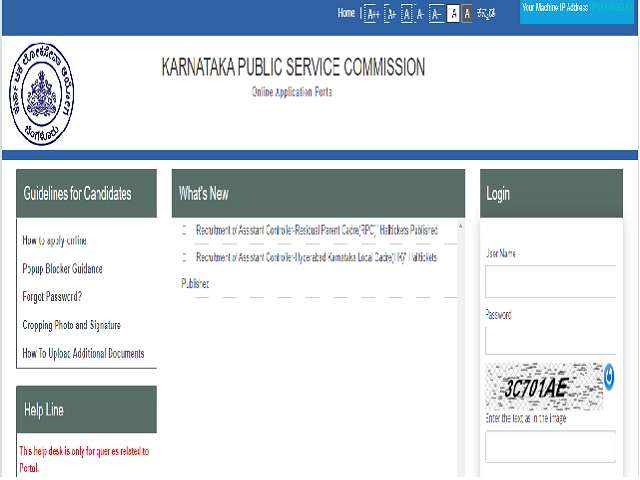The image size is (640, 480).
Task: Open Popup Blocker Guidance
Action: coord(62,269)
